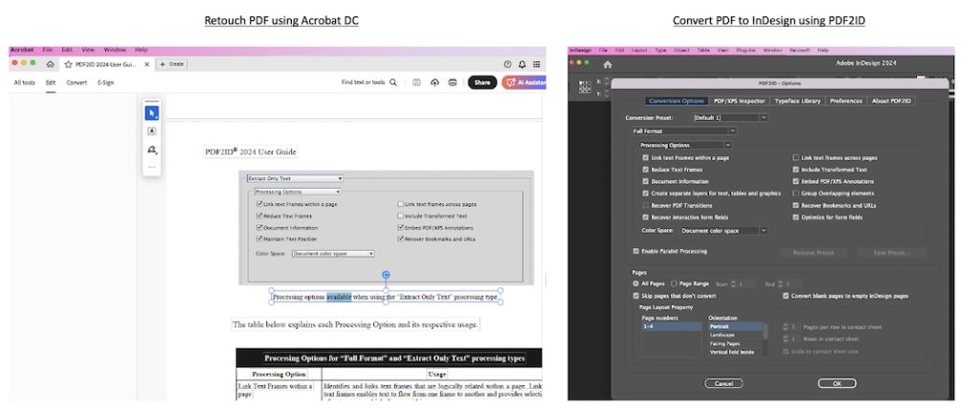Select the Add text tool in Acrobat quick toolbar

click(x=152, y=131)
